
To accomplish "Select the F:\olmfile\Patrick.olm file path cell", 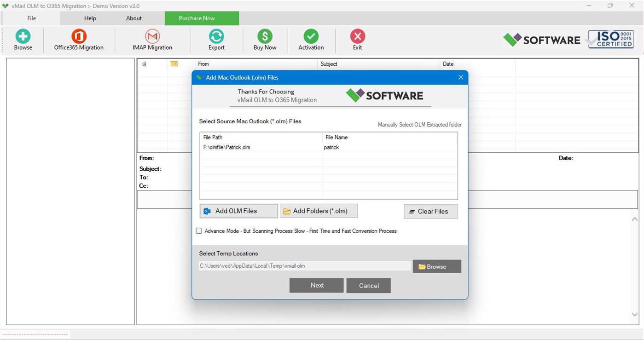I will pyautogui.click(x=261, y=147).
